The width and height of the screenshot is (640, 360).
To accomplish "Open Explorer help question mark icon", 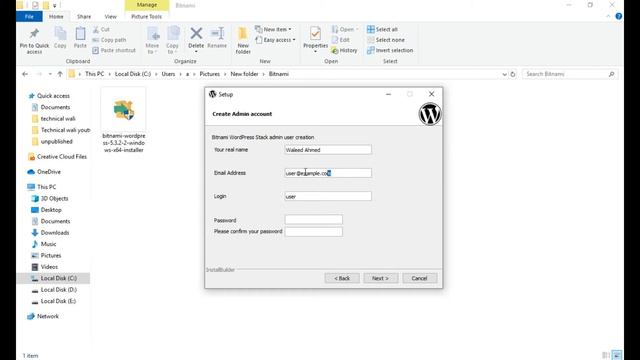I will click(619, 16).
